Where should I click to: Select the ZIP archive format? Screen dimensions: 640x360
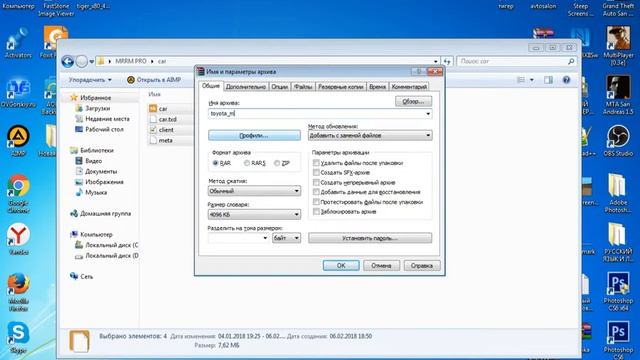(x=277, y=163)
